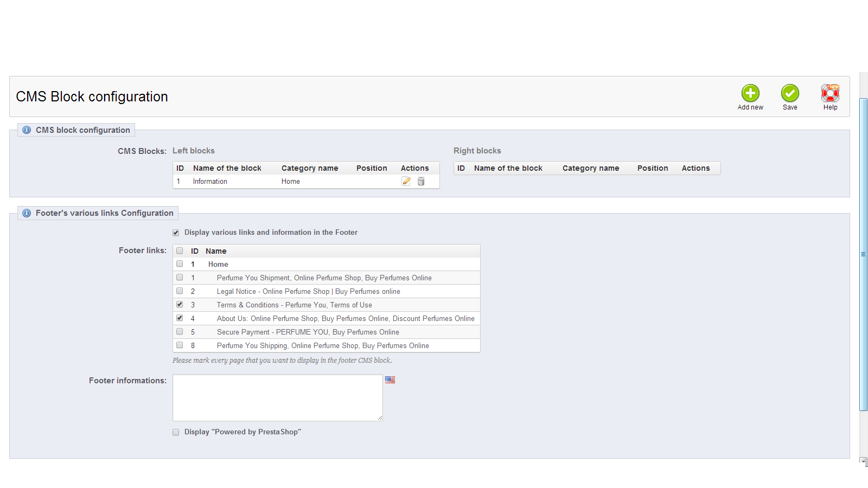868x488 pixels.
Task: Click "Category name" header in Right blocks table
Action: click(x=591, y=168)
